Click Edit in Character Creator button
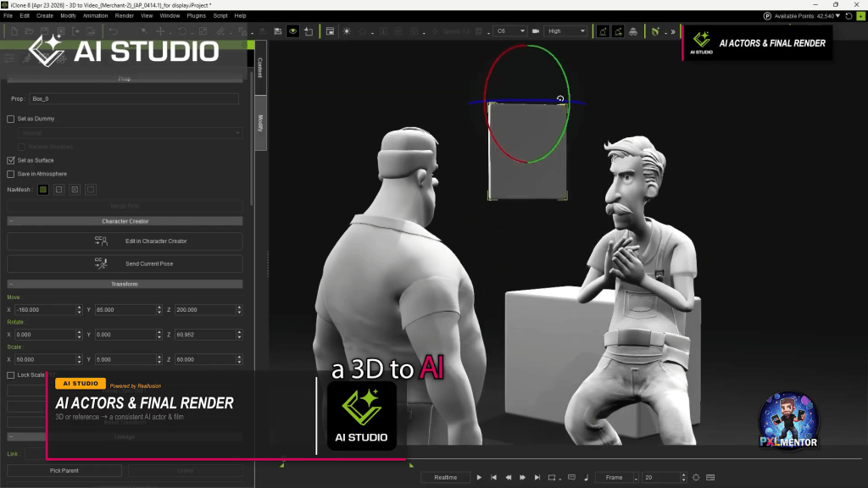This screenshot has height=488, width=868. pos(125,241)
